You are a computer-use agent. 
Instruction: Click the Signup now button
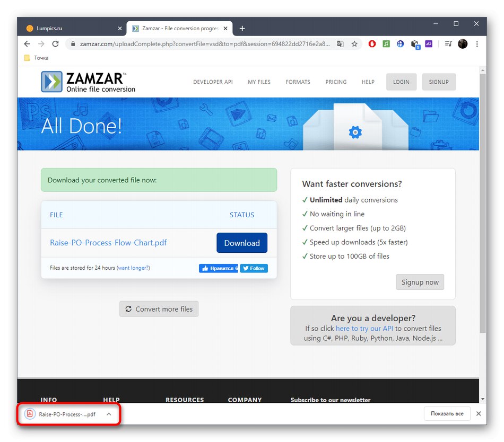[x=420, y=282]
